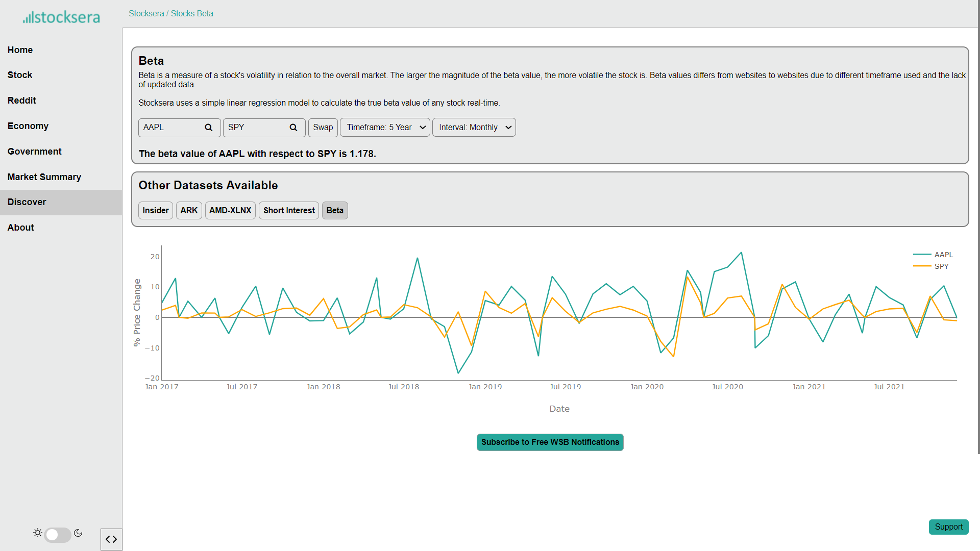This screenshot has height=551, width=980.
Task: Click Subscribe to Free WSB Notifications
Action: tap(550, 442)
